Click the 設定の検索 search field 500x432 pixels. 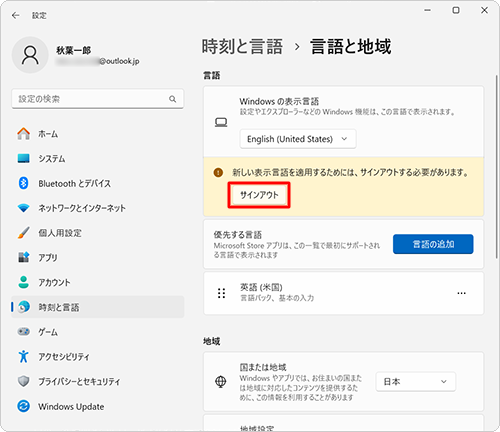pos(98,99)
